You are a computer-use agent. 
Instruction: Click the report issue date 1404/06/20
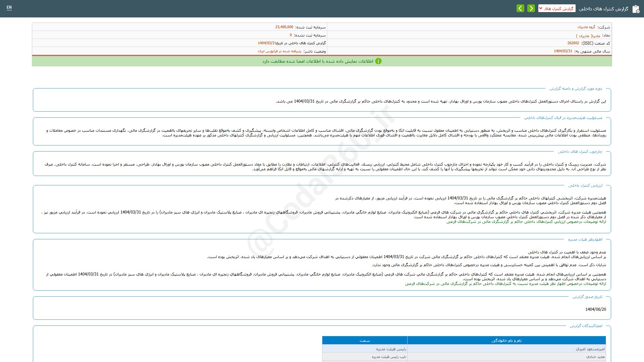[595, 309]
